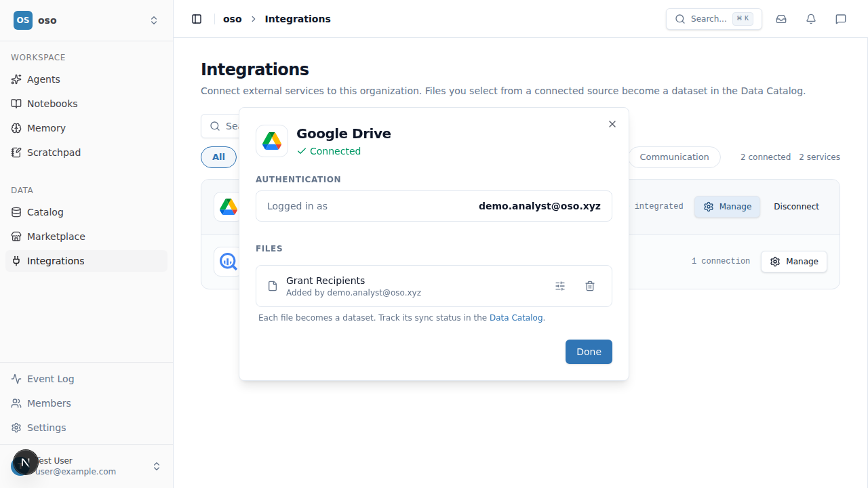Open the Data Catalog link
This screenshot has height=488, width=868.
(516, 317)
